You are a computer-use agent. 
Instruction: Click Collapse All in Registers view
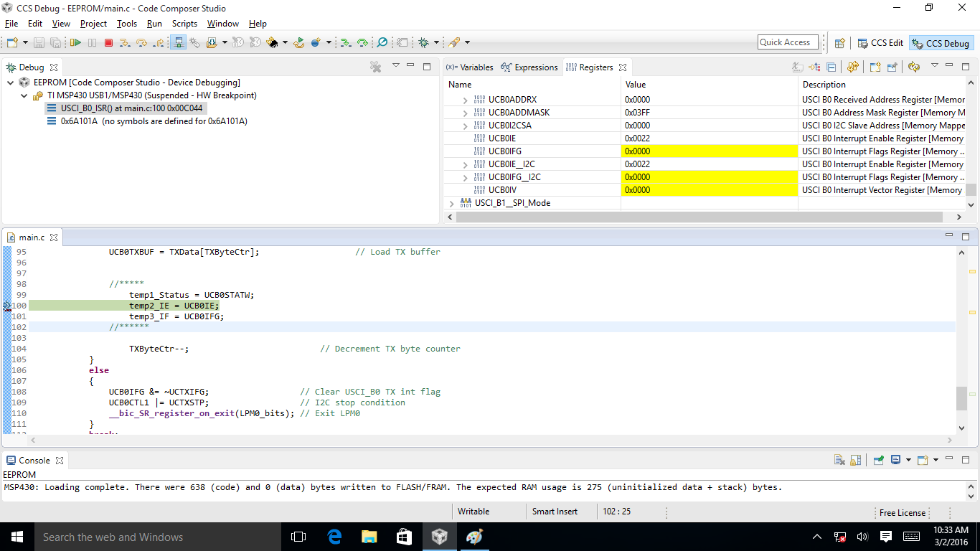click(x=831, y=67)
